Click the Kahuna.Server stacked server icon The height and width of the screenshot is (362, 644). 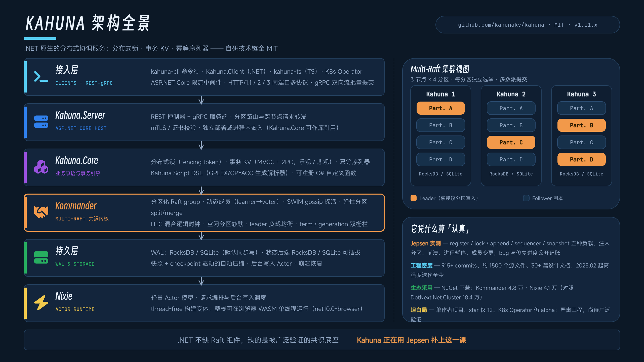(41, 122)
